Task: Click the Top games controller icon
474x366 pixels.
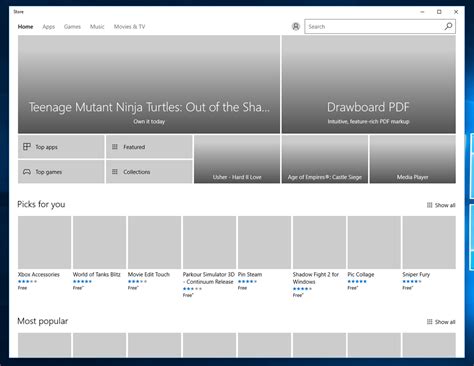Action: click(x=27, y=172)
